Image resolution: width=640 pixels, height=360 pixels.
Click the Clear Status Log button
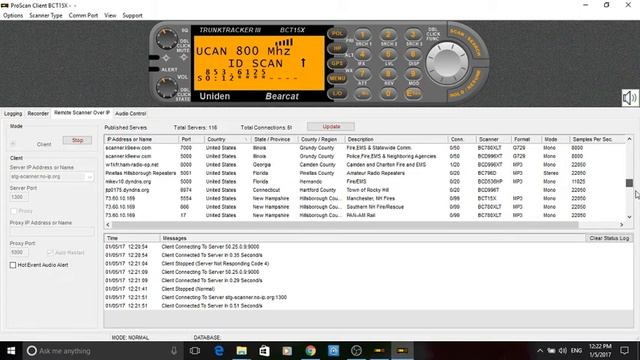click(609, 238)
